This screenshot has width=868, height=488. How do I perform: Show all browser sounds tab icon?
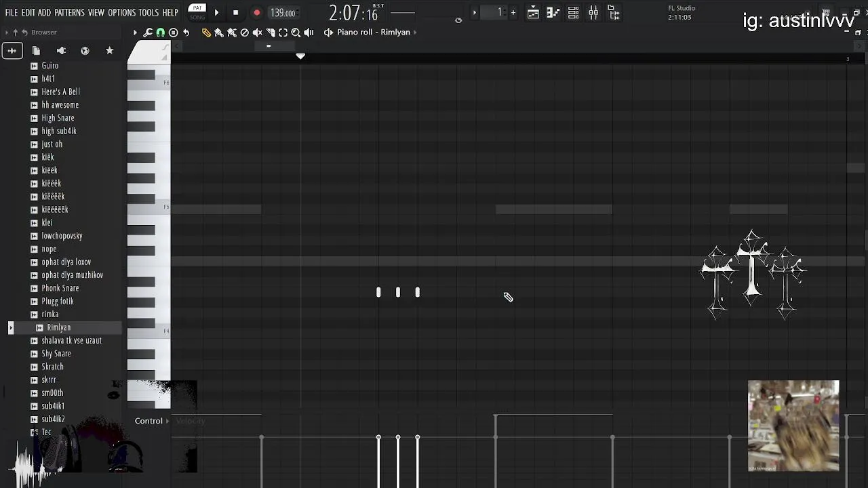(x=12, y=51)
